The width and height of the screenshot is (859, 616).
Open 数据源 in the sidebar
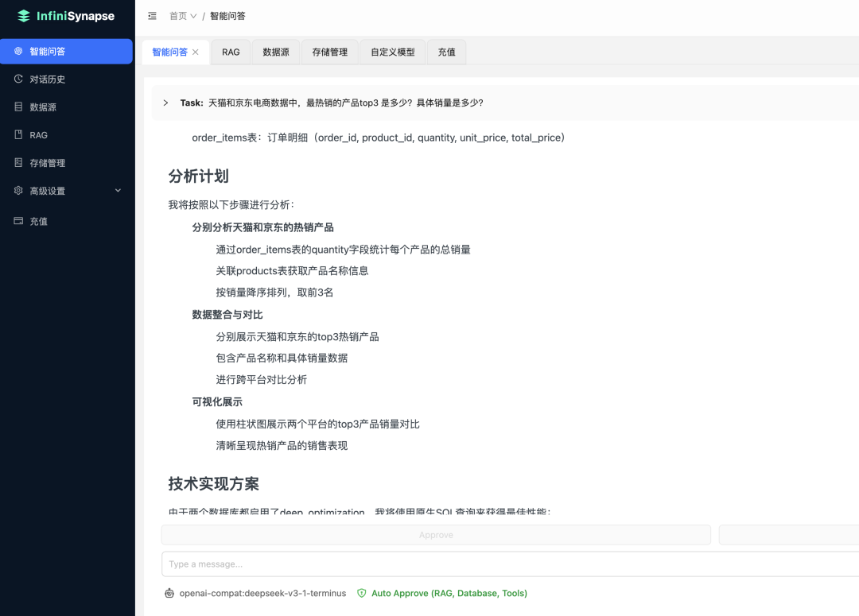tap(66, 107)
